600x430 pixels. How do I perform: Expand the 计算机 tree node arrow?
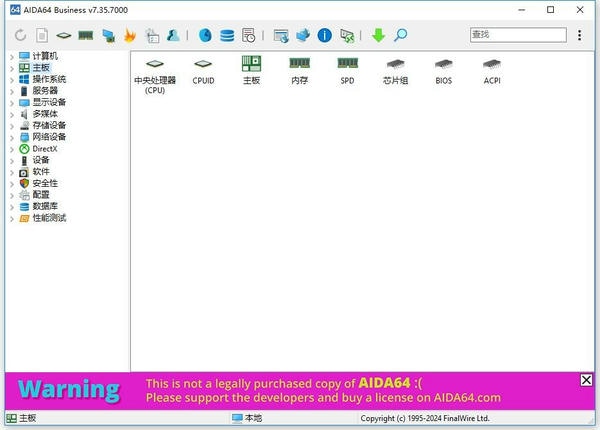click(12, 57)
